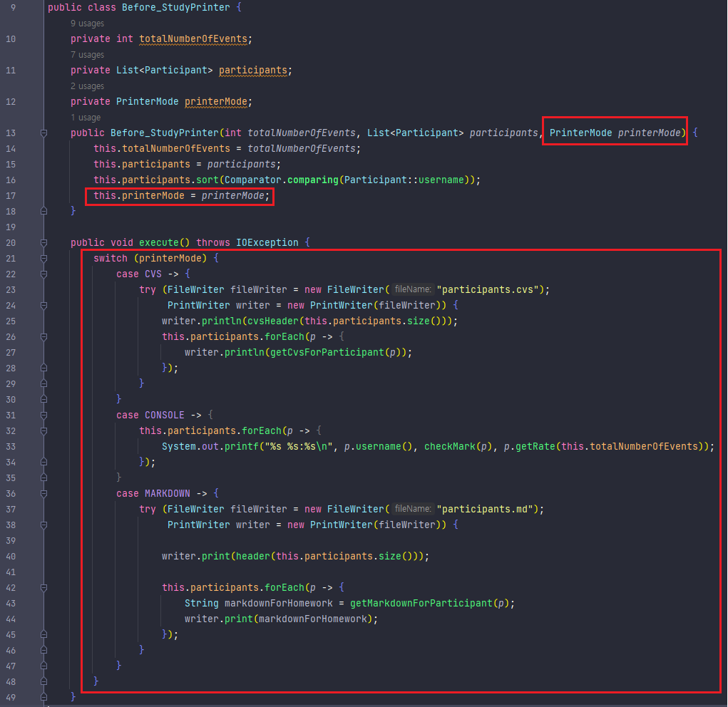Click Comparator.comparing on line 16
The width and height of the screenshot is (728, 707).
[x=282, y=180]
